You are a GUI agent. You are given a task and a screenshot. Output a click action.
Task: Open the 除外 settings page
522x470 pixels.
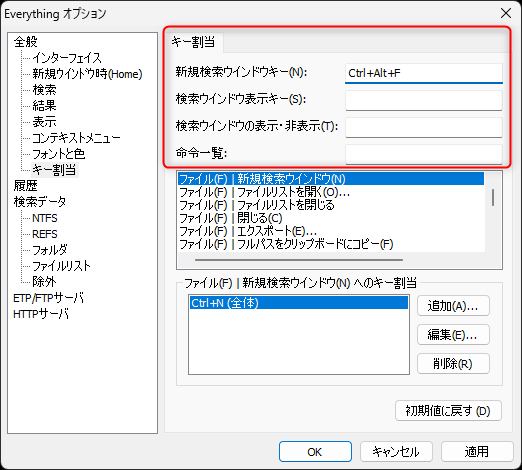point(44,282)
